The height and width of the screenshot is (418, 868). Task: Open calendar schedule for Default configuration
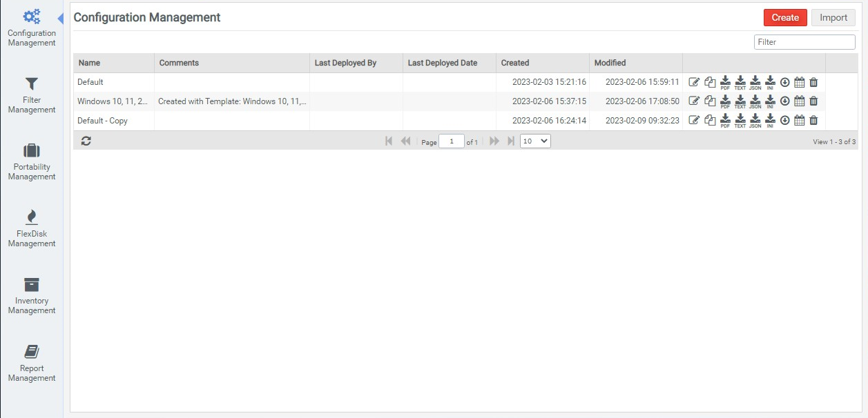[800, 82]
